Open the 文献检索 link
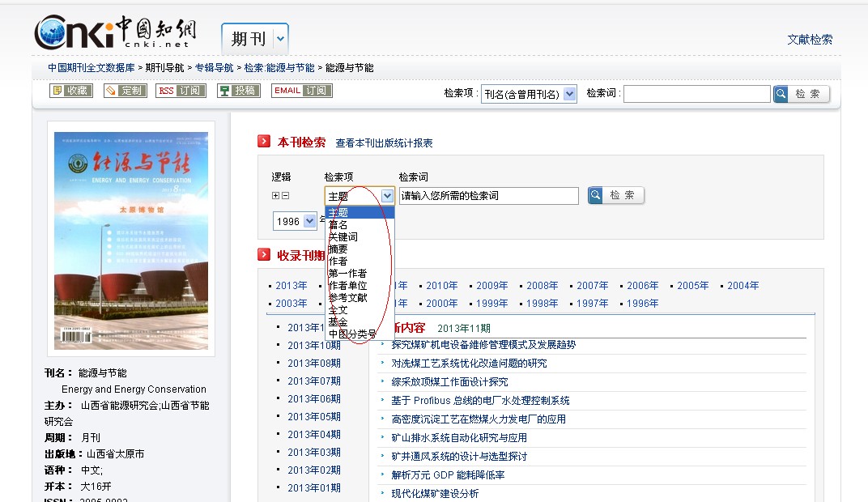 pos(810,40)
